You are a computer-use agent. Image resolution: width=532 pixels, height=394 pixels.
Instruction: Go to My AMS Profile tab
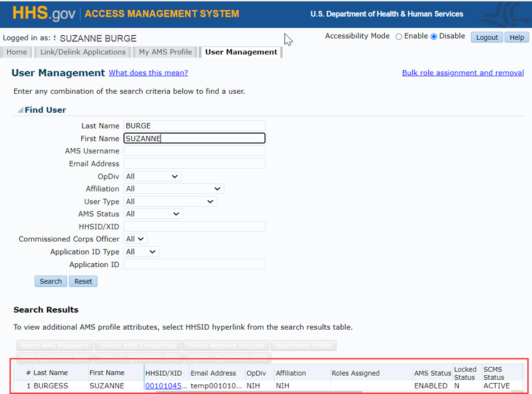tap(165, 52)
